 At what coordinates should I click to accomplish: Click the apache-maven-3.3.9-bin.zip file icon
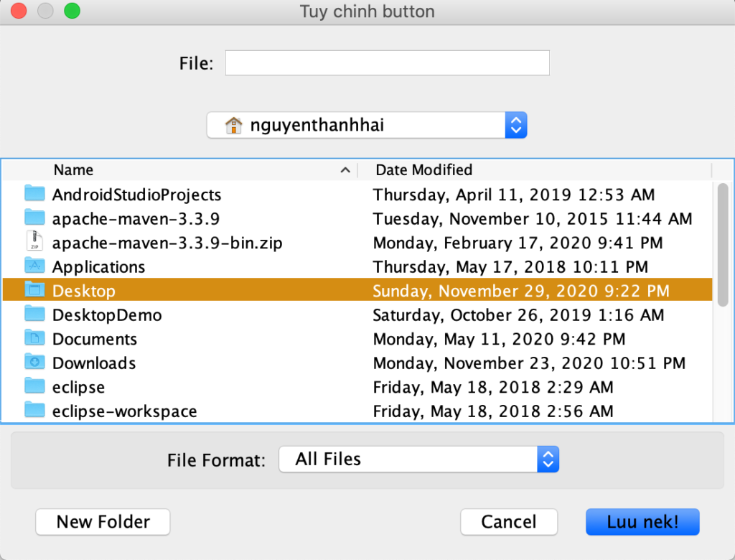[x=35, y=243]
